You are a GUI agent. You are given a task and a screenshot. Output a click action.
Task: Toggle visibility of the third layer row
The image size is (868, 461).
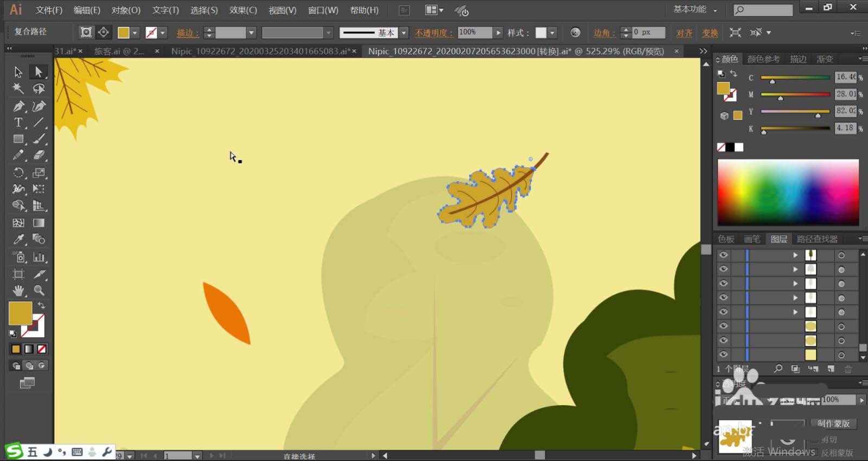coord(724,283)
